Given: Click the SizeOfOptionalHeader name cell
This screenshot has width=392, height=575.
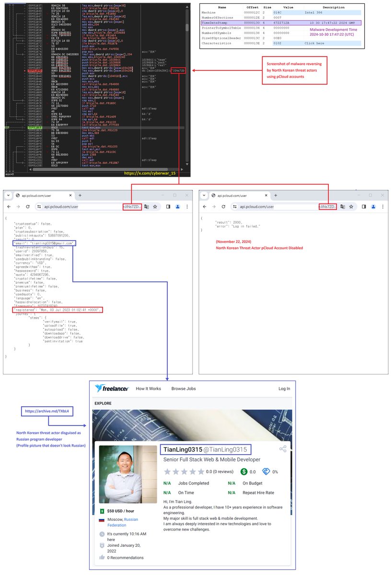Looking at the screenshot, I should (x=222, y=38).
